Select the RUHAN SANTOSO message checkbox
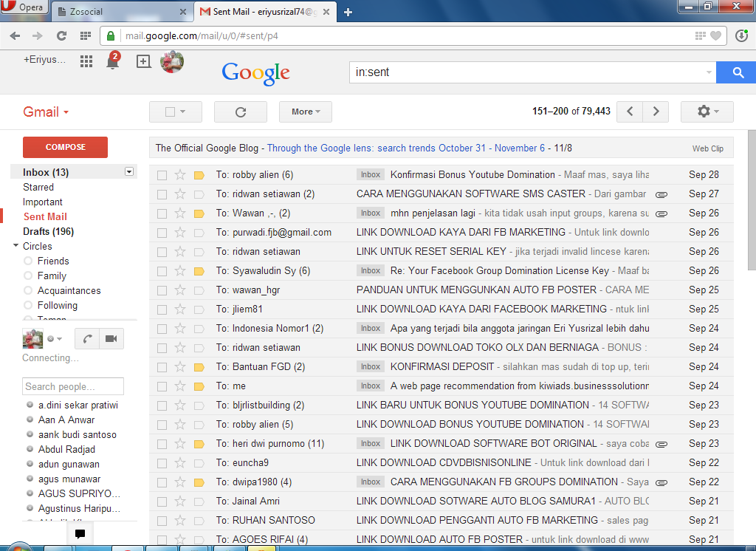This screenshot has height=551, width=756. point(162,521)
